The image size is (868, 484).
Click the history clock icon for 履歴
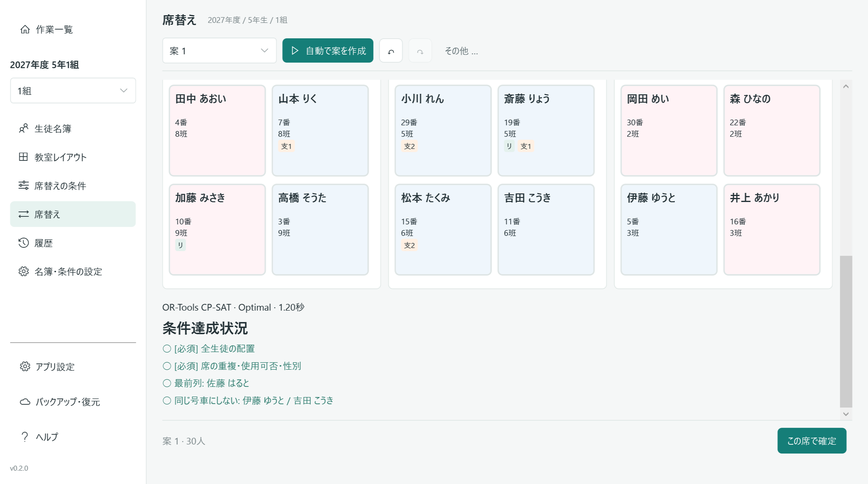(x=23, y=243)
